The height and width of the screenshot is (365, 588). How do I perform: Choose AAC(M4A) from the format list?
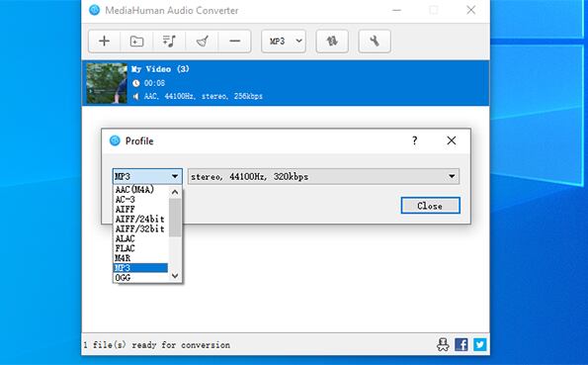(140, 190)
